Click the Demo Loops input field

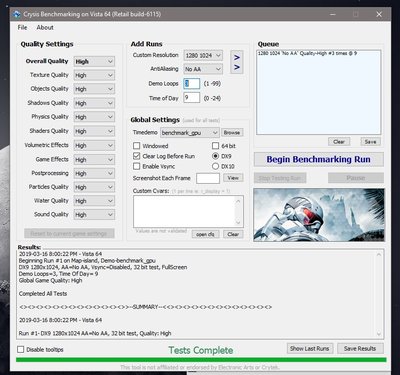192,84
